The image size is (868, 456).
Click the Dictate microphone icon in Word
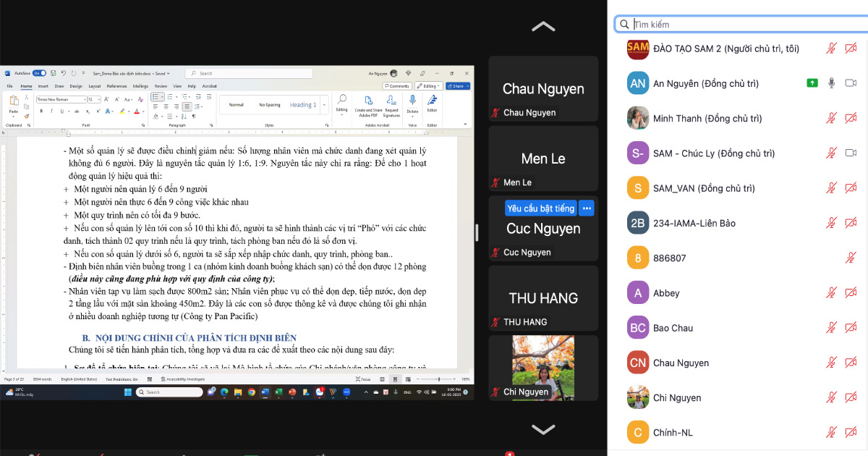412,101
